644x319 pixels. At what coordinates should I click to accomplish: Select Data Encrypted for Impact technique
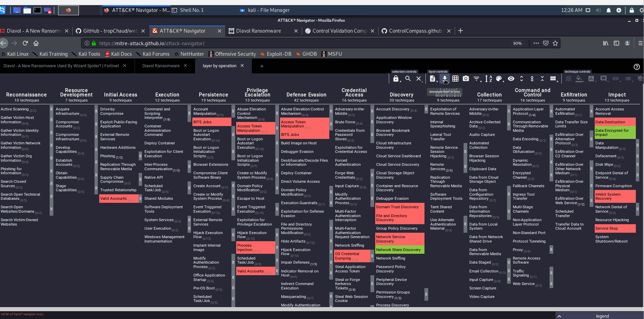[x=615, y=132]
